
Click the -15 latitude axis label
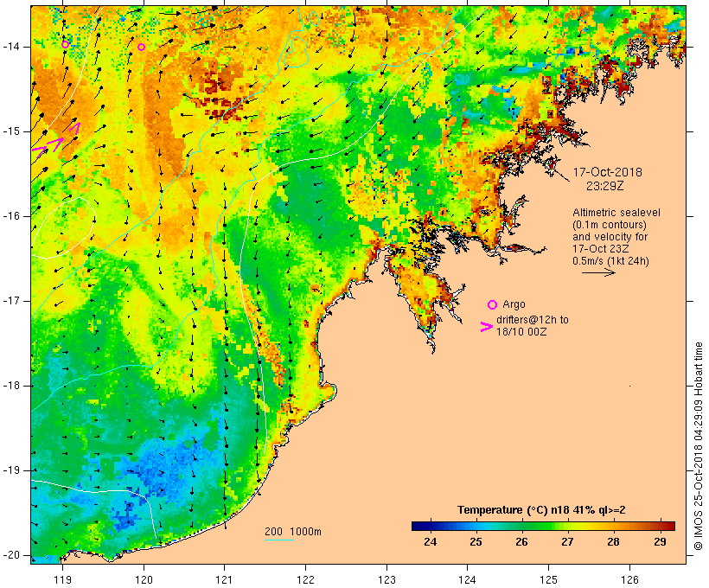tap(11, 131)
